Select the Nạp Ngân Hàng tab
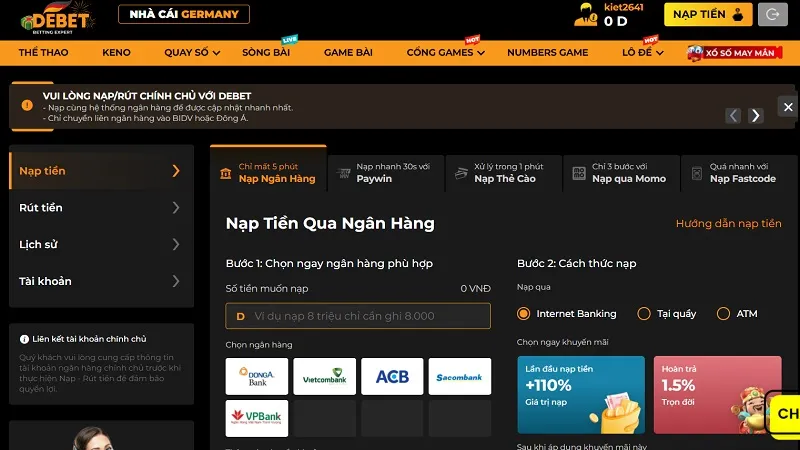The width and height of the screenshot is (800, 450). click(268, 169)
